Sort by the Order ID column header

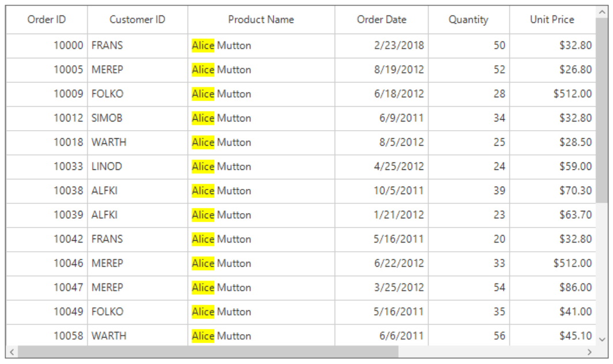coord(47,20)
